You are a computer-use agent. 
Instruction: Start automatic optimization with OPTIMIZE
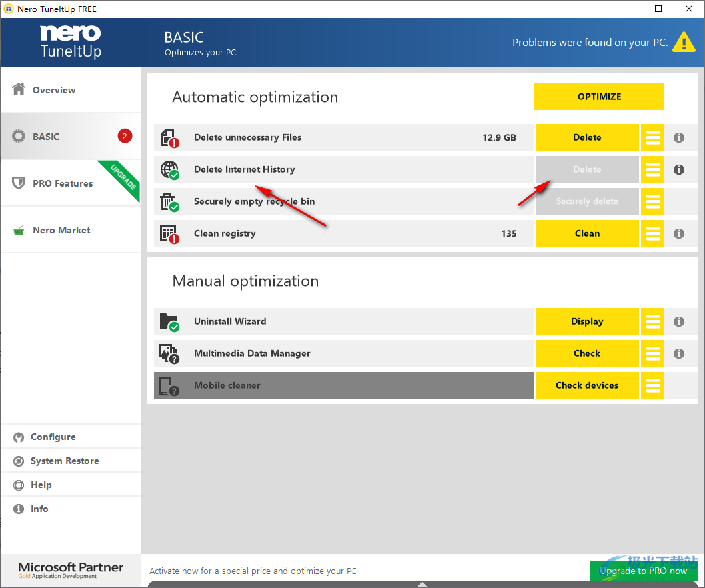pos(599,97)
